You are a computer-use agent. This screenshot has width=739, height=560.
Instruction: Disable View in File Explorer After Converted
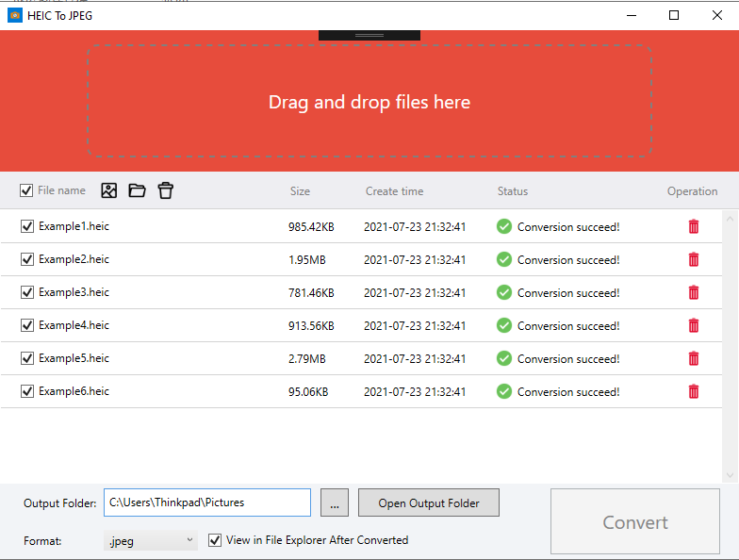215,540
